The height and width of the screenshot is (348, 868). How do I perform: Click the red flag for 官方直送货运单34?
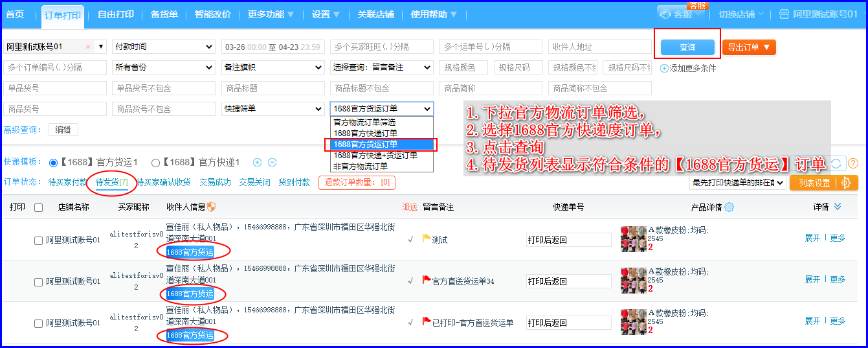tap(427, 281)
